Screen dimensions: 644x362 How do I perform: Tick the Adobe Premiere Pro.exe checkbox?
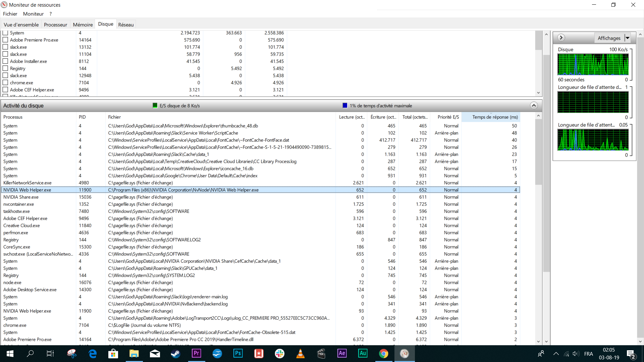click(5, 40)
